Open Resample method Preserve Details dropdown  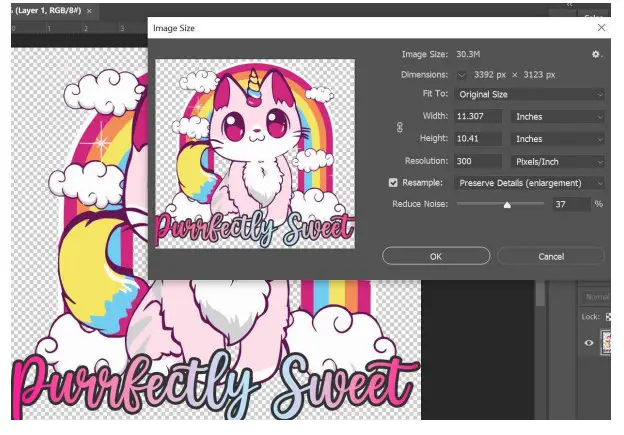pyautogui.click(x=529, y=183)
